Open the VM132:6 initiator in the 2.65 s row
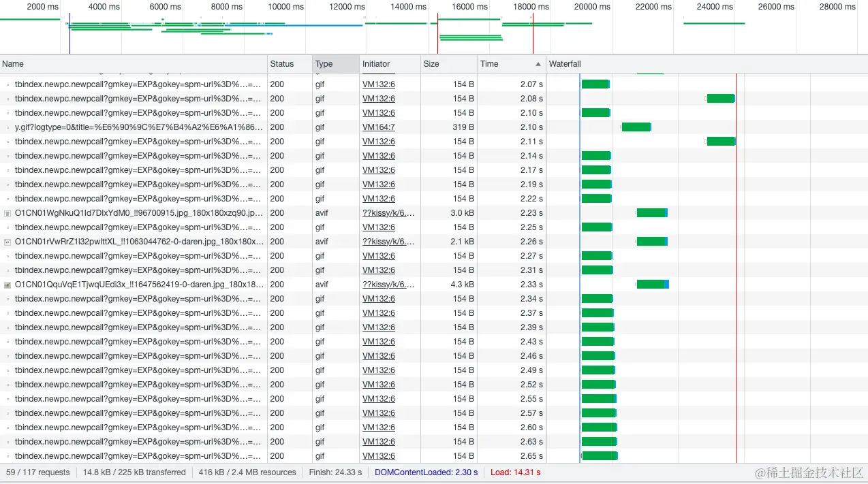Image resolution: width=868 pixels, height=484 pixels. [x=379, y=456]
